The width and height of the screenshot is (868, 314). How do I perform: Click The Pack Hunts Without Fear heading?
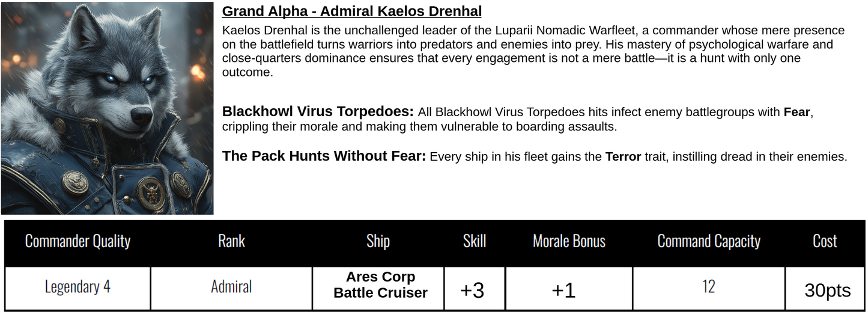(324, 156)
